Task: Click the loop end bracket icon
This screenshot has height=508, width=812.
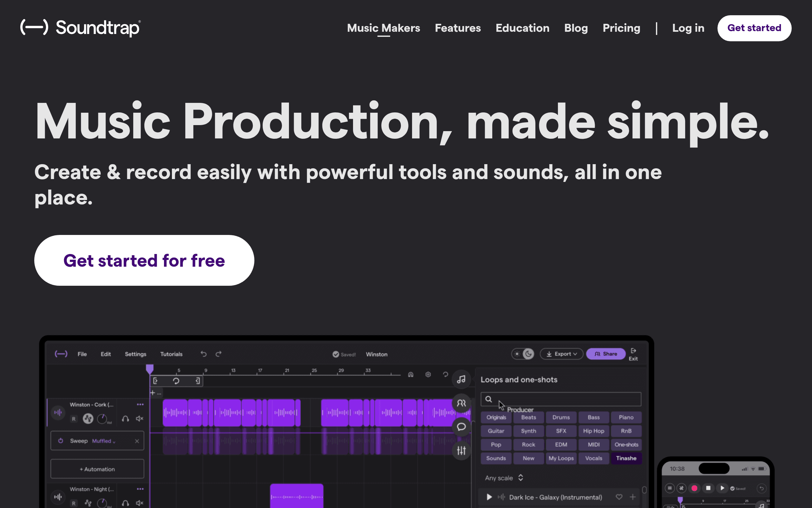Action: (x=198, y=381)
